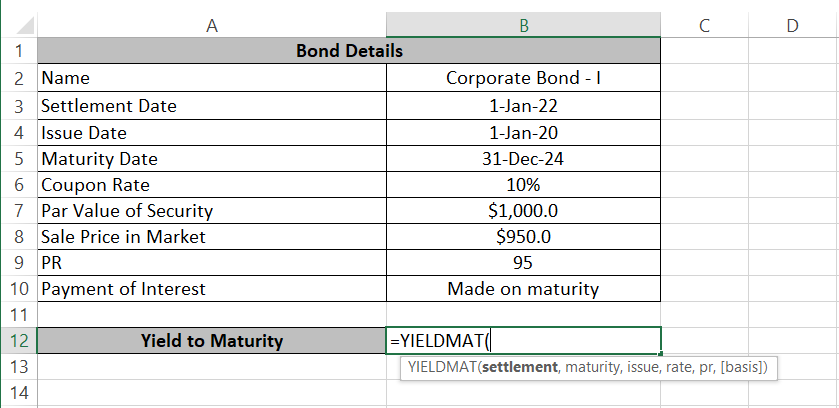Screen dimensions: 839x408
Task: Select the Bond Details merged header cell
Action: [x=349, y=50]
